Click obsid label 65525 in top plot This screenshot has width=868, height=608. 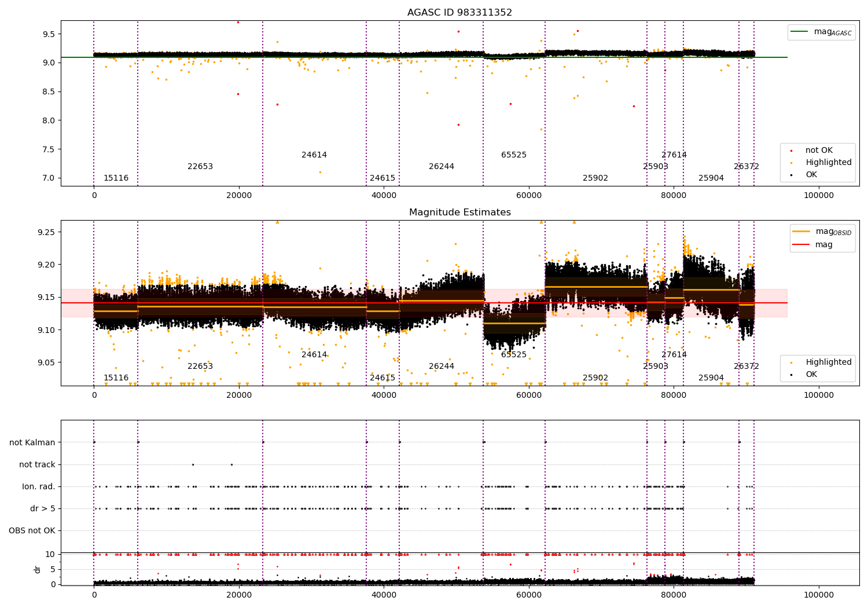[514, 155]
